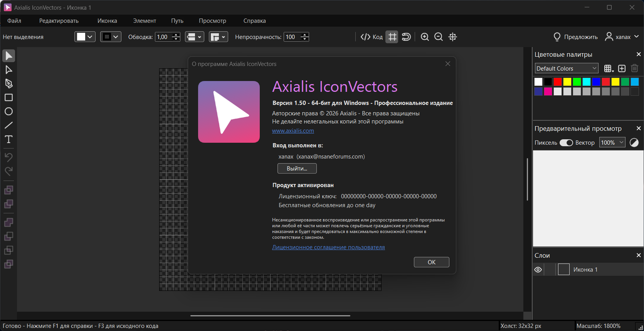Toggle the Pixel/Vector preview switch

coord(566,143)
